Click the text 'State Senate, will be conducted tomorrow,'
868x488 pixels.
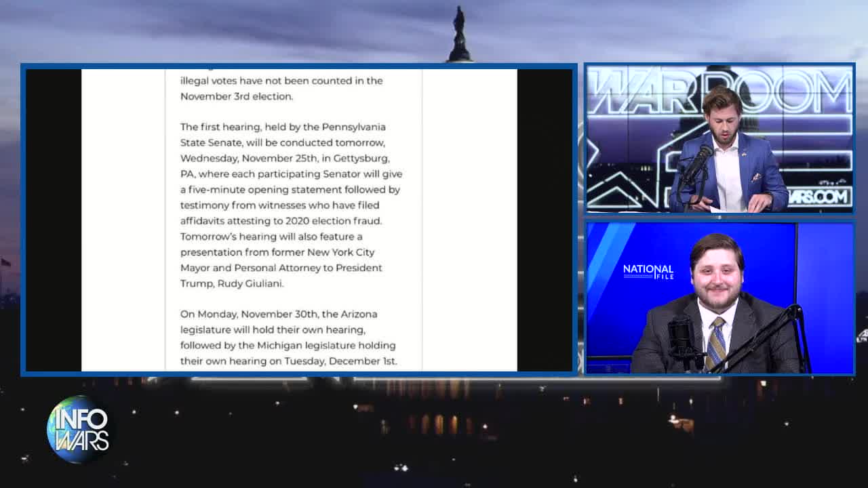(283, 143)
